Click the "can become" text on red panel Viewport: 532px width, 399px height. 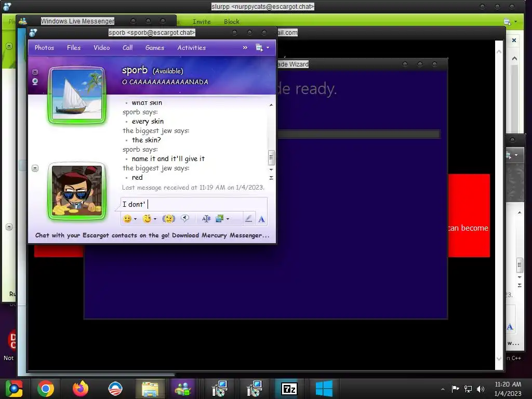click(468, 228)
